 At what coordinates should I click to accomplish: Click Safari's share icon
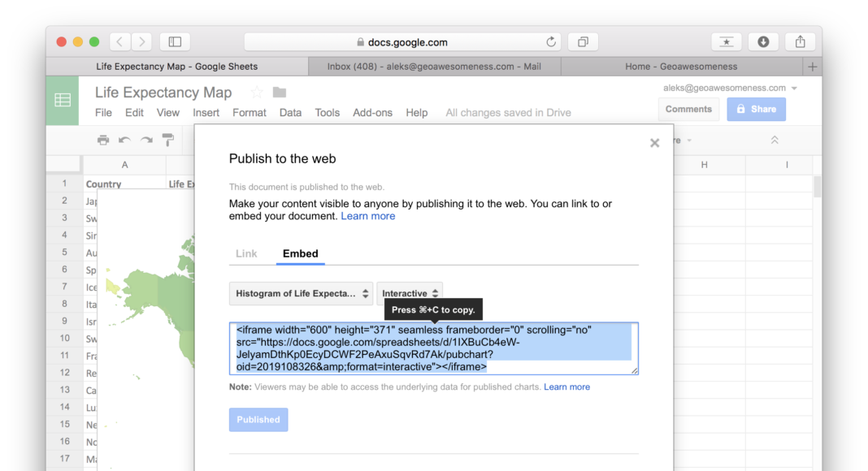point(800,41)
